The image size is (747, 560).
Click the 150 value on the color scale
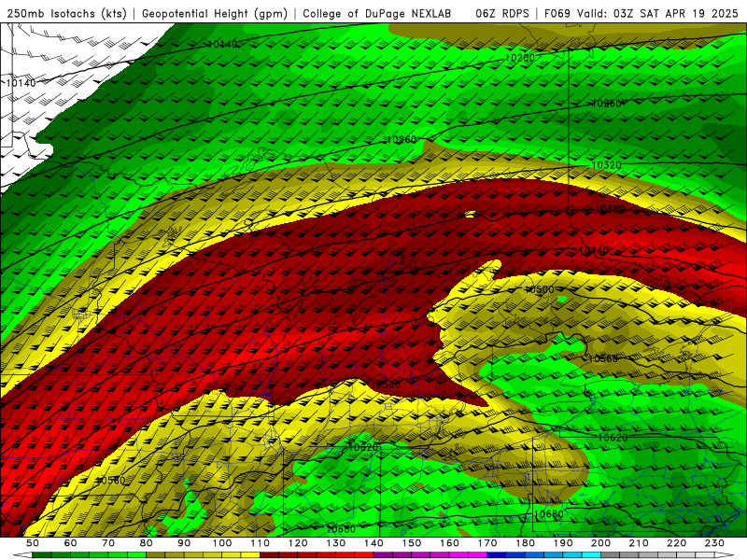click(x=412, y=543)
